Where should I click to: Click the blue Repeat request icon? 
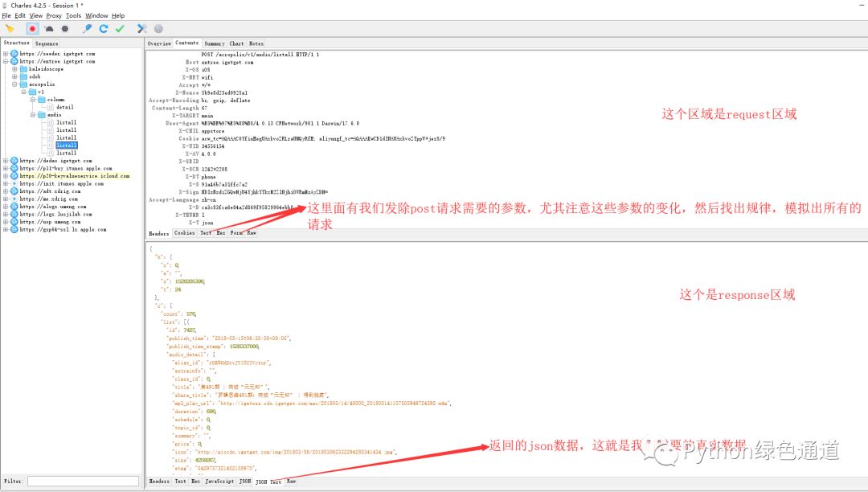click(x=104, y=29)
